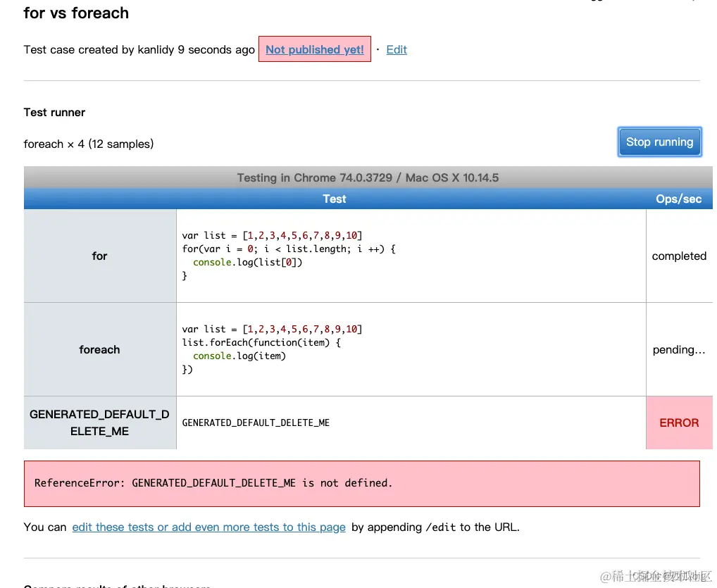
Task: Click the completed result cell
Action: pos(679,256)
